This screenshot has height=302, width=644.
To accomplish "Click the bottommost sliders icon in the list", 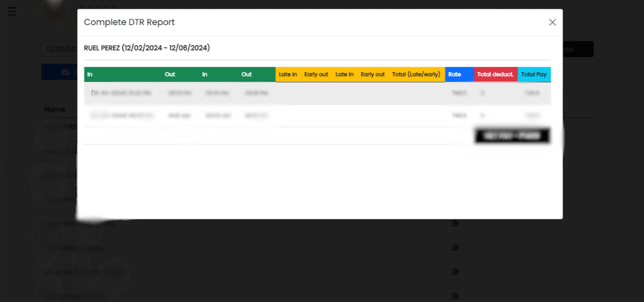I will pyautogui.click(x=455, y=296).
